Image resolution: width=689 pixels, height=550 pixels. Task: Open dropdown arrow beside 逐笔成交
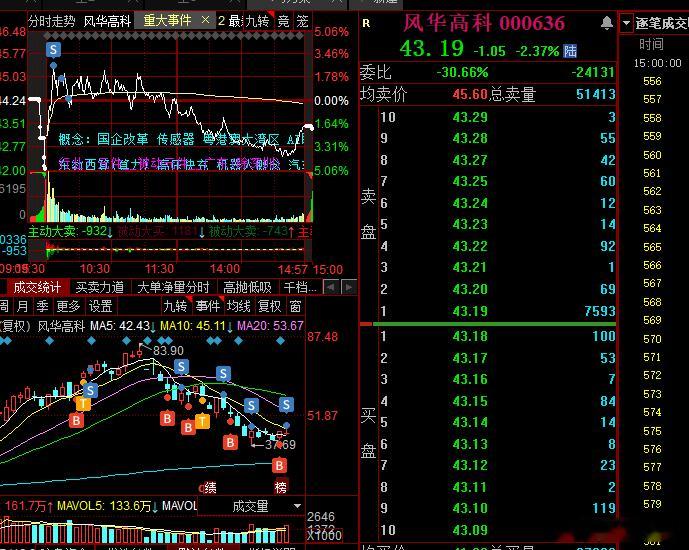[626, 22]
